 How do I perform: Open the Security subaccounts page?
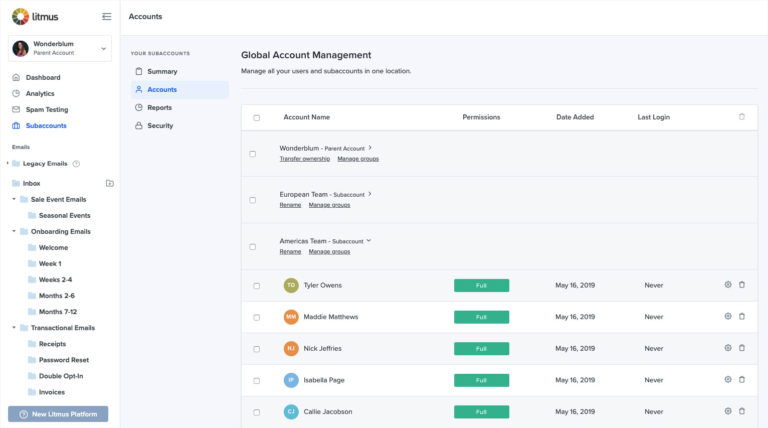[160, 126]
